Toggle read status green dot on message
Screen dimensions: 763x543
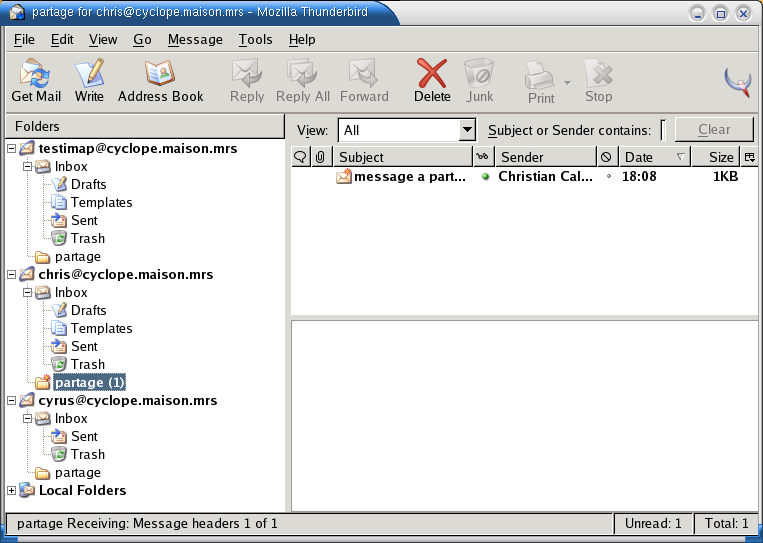click(485, 177)
